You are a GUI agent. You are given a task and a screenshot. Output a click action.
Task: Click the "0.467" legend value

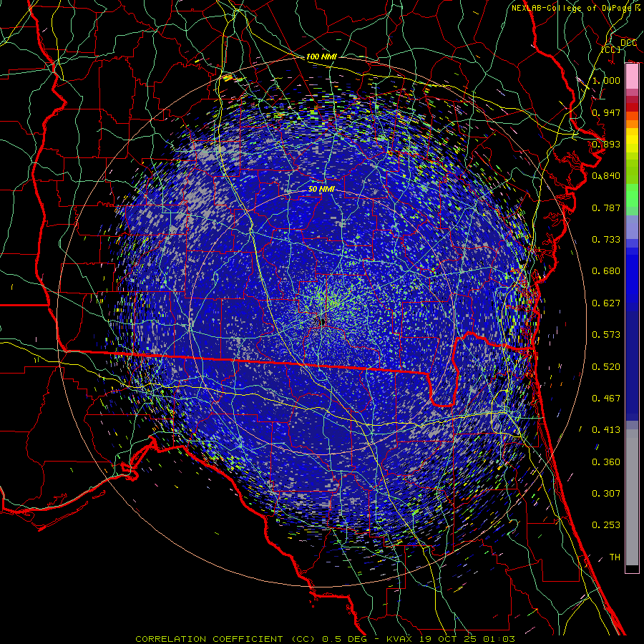[x=606, y=399]
